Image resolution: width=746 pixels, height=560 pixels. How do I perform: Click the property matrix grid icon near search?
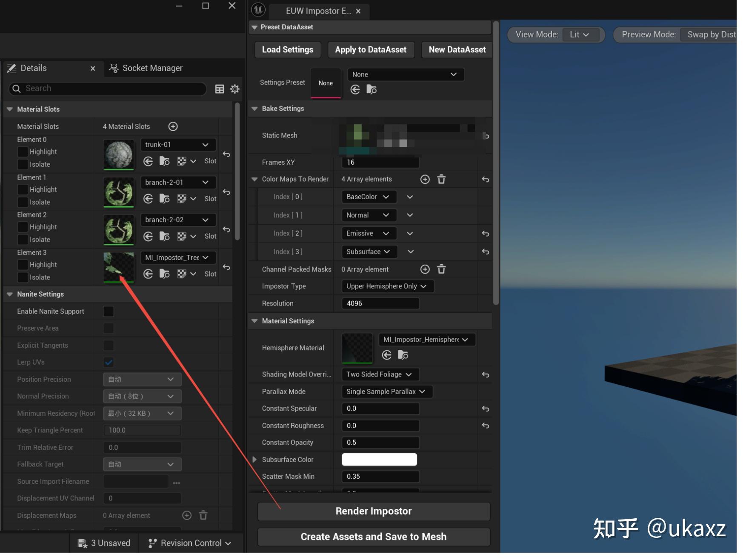click(x=220, y=89)
